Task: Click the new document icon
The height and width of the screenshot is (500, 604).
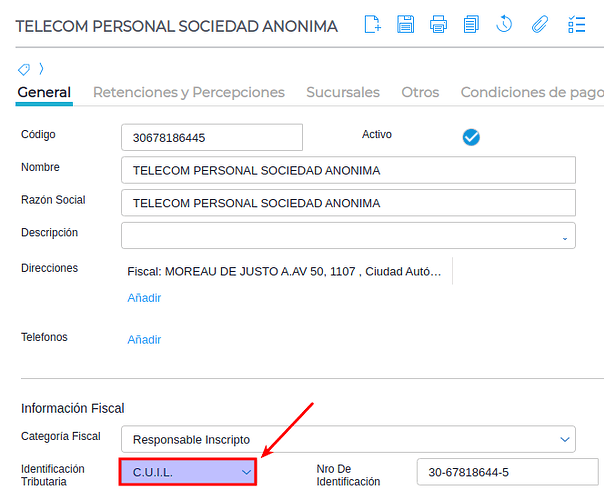Action: pyautogui.click(x=372, y=25)
